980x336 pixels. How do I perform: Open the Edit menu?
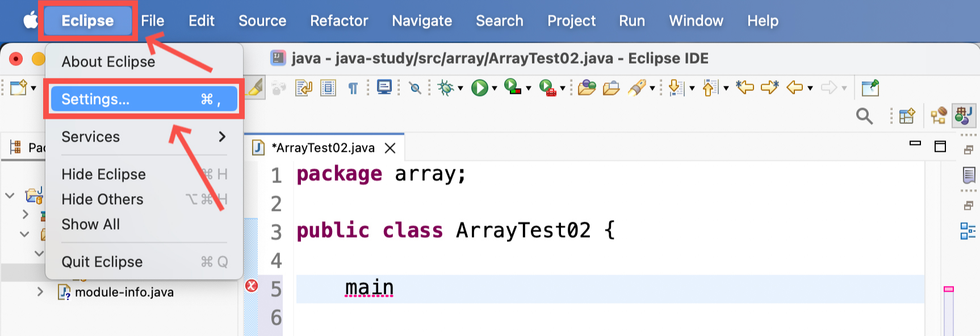coord(202,21)
